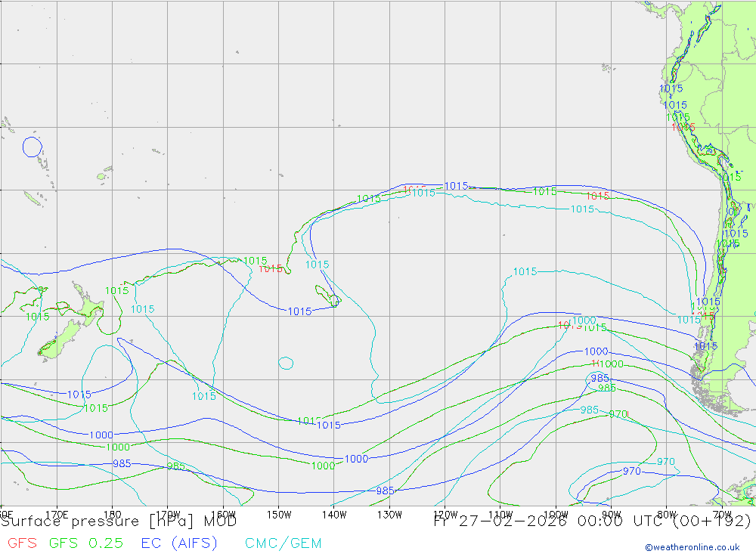Click the 140W longitude axis label
The height and width of the screenshot is (554, 756).
(x=334, y=515)
